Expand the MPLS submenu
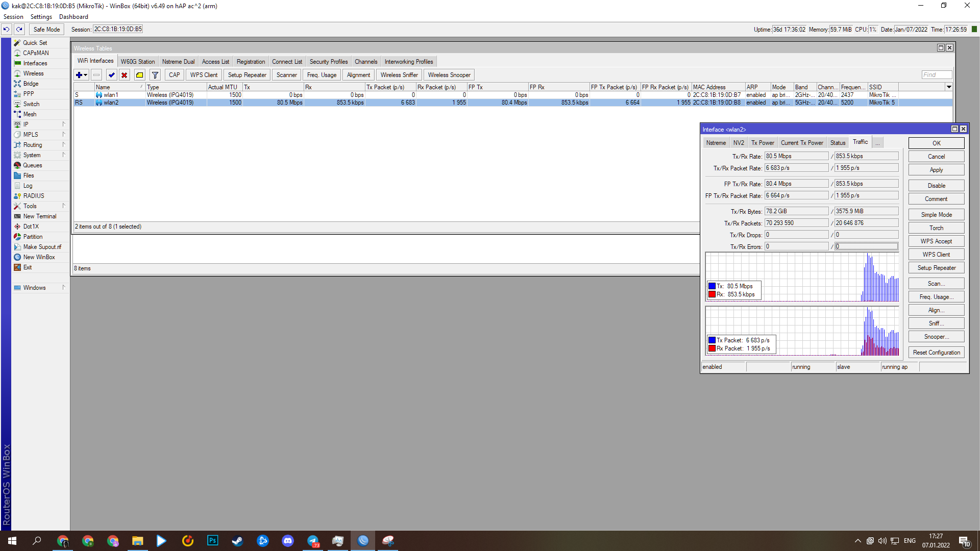The width and height of the screenshot is (980, 551). [64, 135]
